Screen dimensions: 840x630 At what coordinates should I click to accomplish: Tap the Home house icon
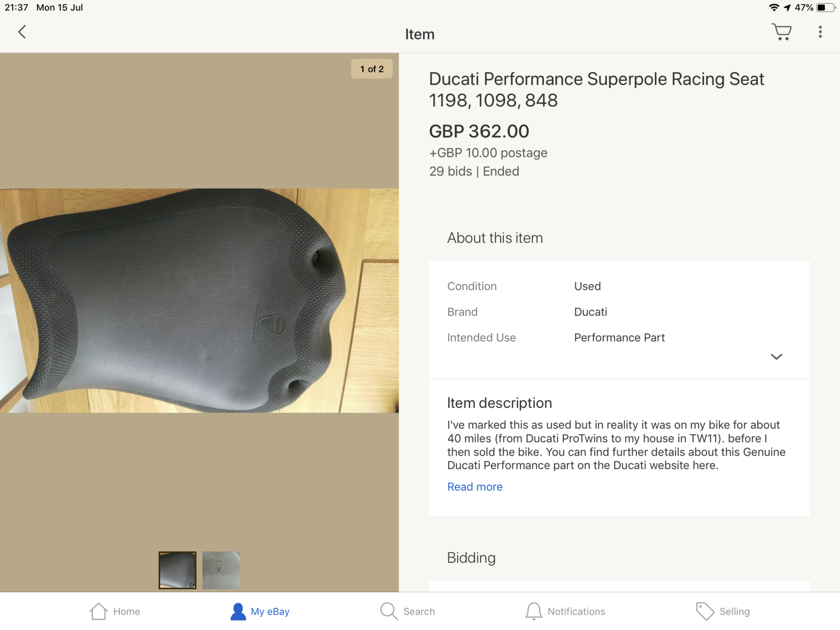98,611
